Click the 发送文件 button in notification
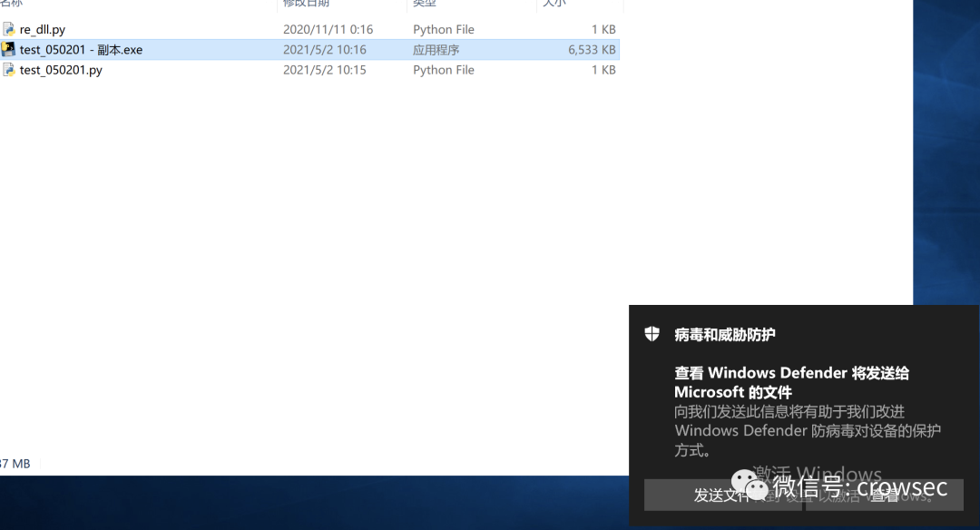Screen dimensions: 980x530 tap(723, 495)
